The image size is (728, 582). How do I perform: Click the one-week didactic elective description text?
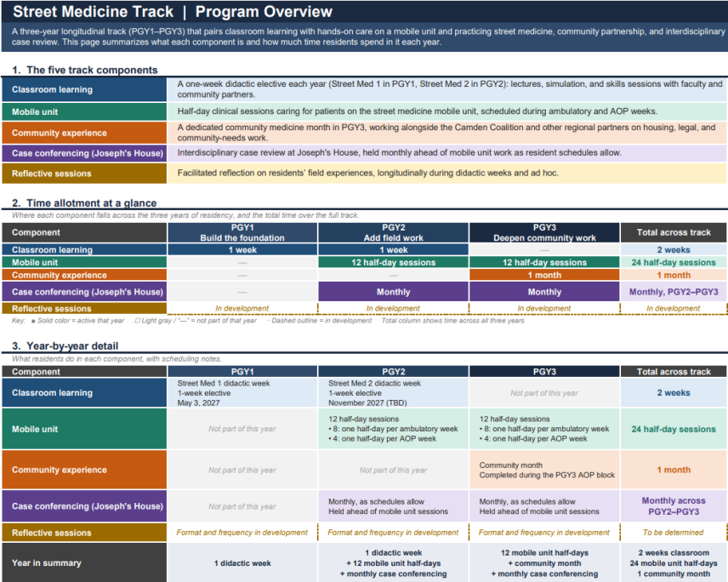[x=449, y=89]
